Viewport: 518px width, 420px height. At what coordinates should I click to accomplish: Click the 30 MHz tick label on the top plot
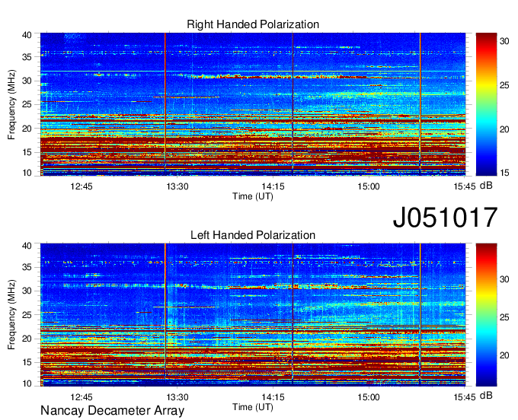pos(27,81)
